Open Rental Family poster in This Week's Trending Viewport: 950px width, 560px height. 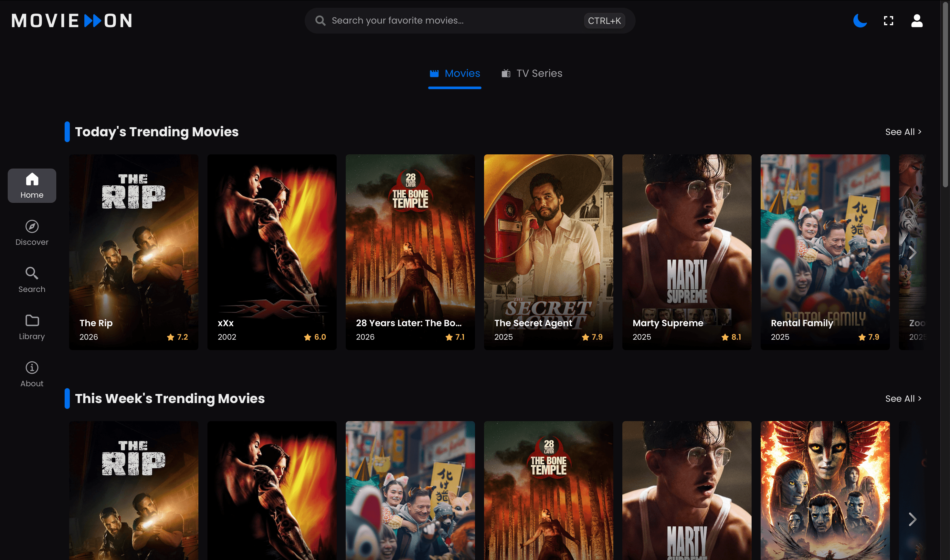point(410,491)
